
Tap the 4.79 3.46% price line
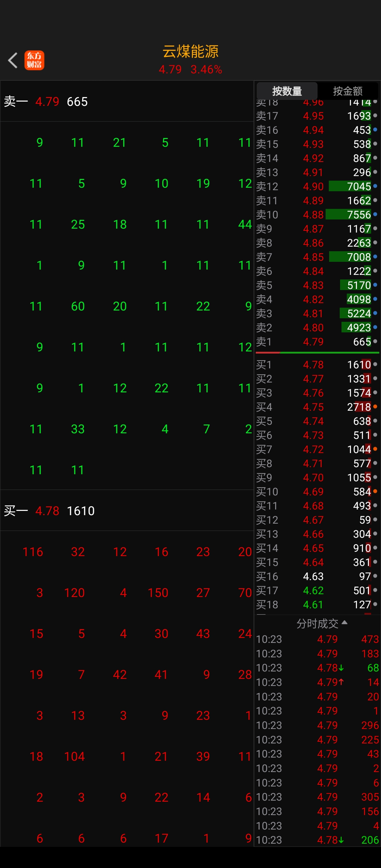(190, 70)
